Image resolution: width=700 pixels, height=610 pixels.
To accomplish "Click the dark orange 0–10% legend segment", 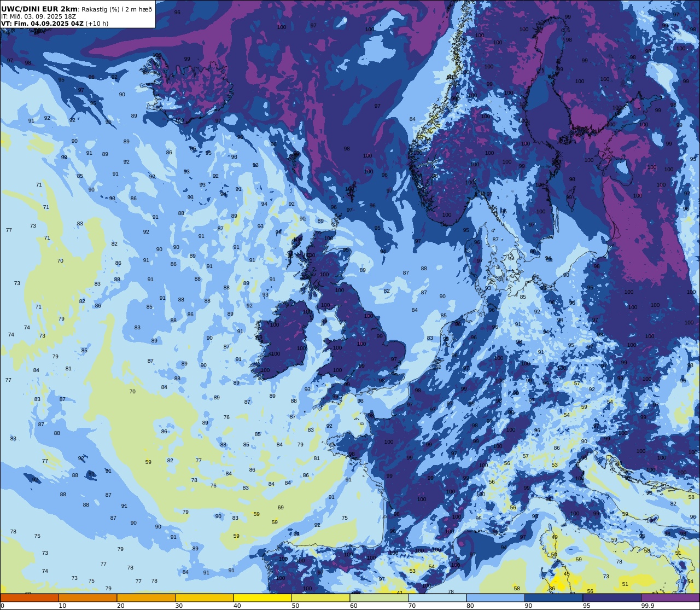I will (30, 597).
